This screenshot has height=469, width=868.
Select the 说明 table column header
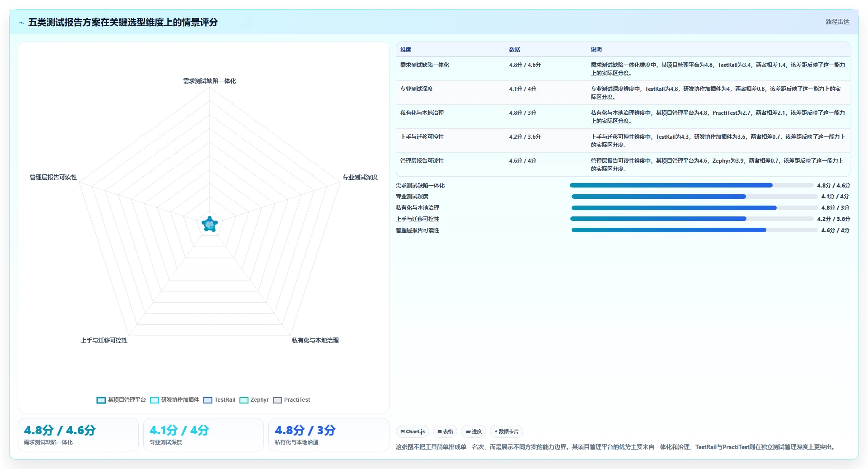coord(596,50)
